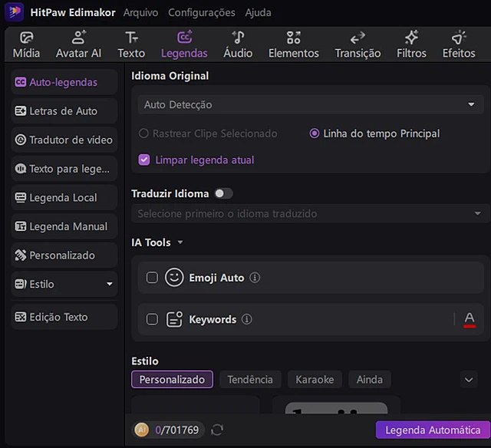491x448 pixels.
Task: Open Personalizado in the sidebar
Action: tap(64, 255)
